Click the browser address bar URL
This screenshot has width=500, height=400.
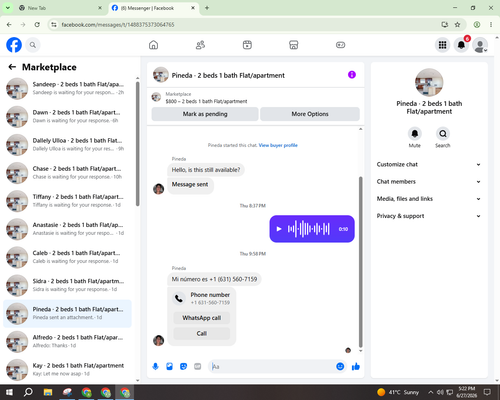coord(118,25)
